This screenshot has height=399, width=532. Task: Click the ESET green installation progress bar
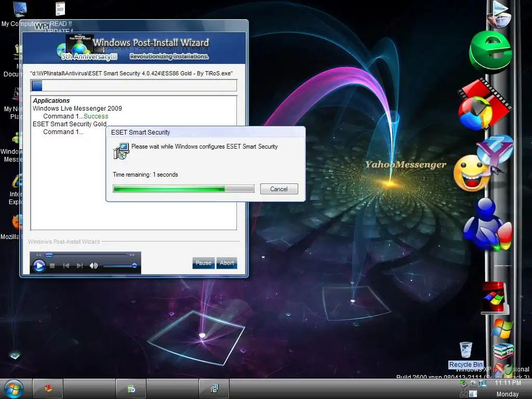(183, 189)
